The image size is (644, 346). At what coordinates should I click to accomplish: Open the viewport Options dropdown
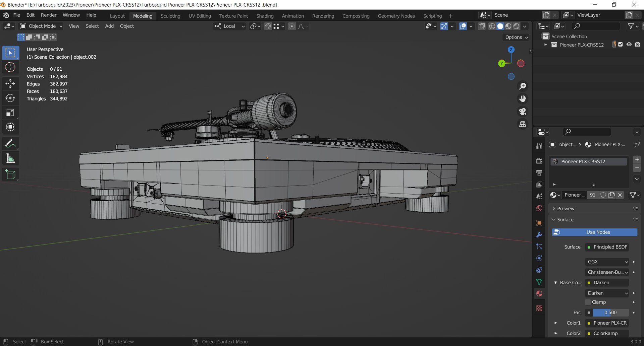(x=517, y=37)
